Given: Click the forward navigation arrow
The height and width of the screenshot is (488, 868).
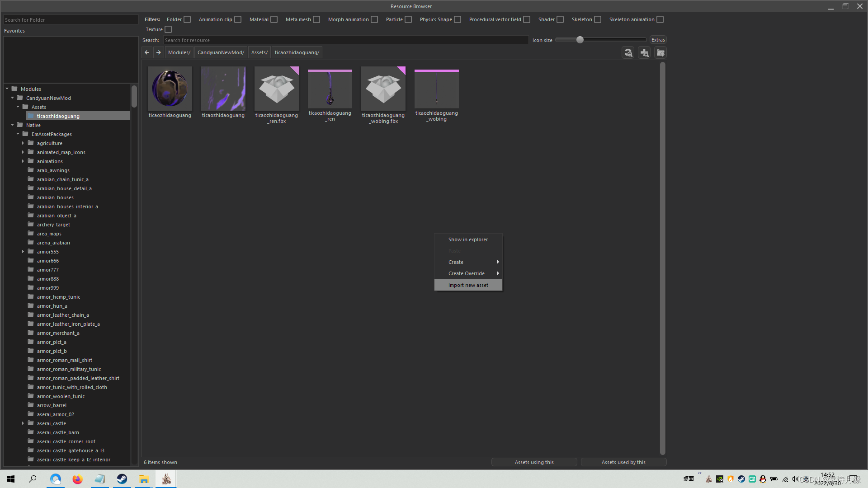Looking at the screenshot, I should click(159, 52).
